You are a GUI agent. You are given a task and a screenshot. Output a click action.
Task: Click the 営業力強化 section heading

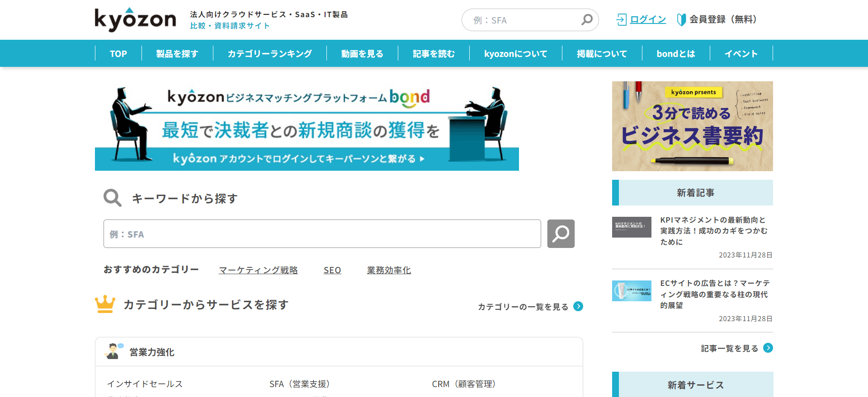152,352
